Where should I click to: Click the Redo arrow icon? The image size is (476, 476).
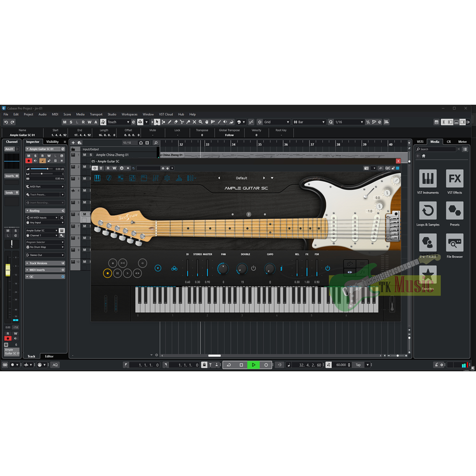coord(12,122)
